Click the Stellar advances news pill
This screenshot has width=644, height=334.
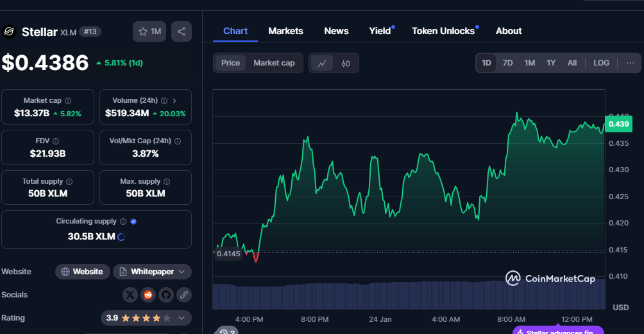[x=558, y=330]
